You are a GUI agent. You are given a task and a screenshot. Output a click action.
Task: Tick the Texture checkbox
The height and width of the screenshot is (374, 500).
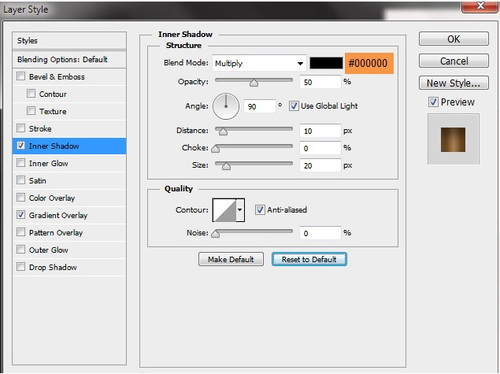(31, 111)
